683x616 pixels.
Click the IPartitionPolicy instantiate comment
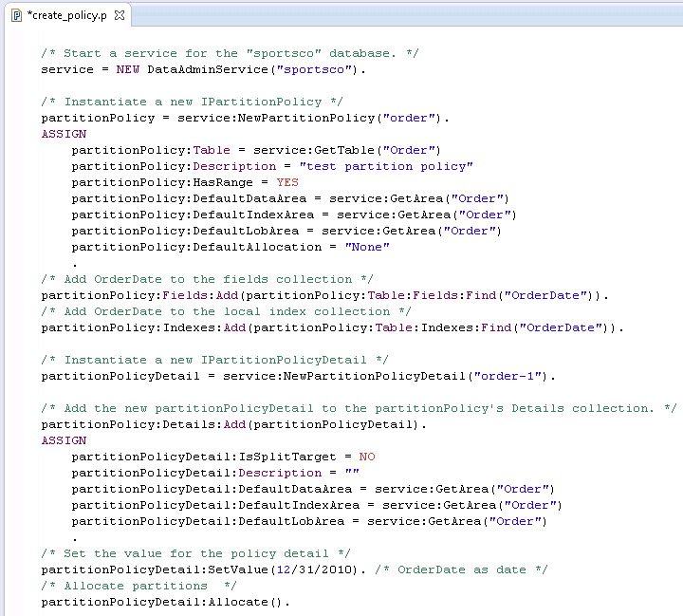click(192, 102)
